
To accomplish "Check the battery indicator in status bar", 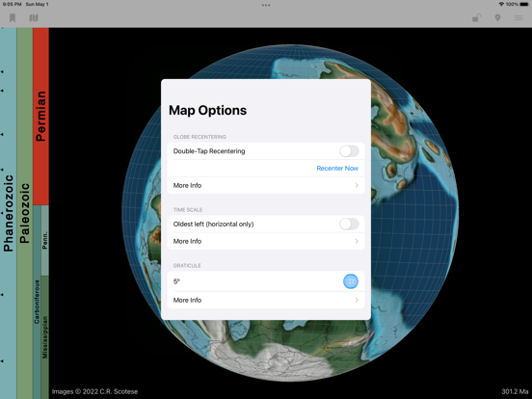I will (524, 4).
